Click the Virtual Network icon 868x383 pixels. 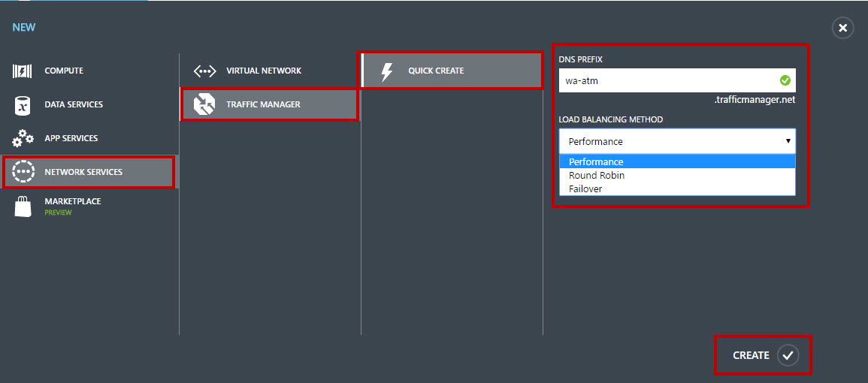pyautogui.click(x=205, y=71)
